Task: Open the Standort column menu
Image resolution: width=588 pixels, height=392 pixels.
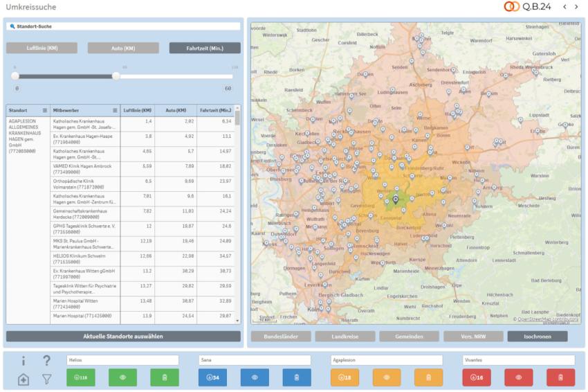Action: click(45, 110)
